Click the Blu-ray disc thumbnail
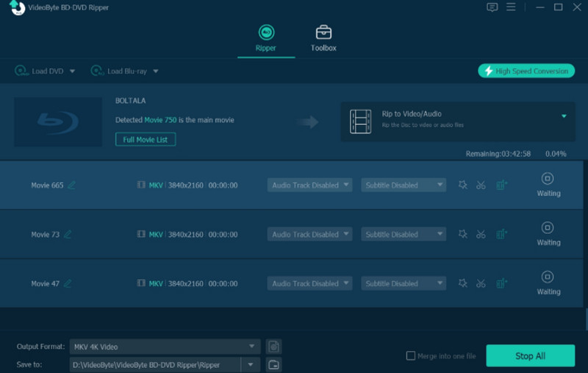The height and width of the screenshot is (373, 588). click(x=58, y=119)
